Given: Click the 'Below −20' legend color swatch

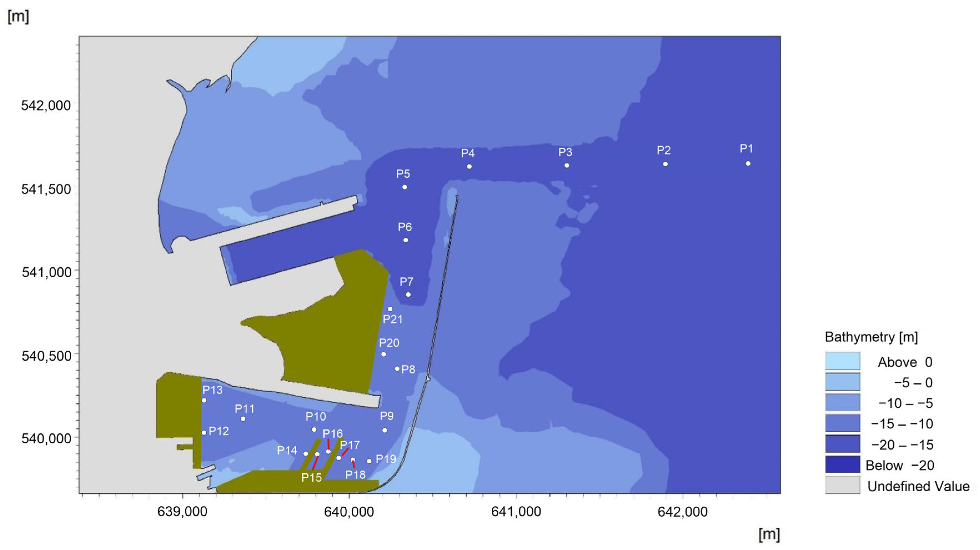Looking at the screenshot, I should coord(842,464).
